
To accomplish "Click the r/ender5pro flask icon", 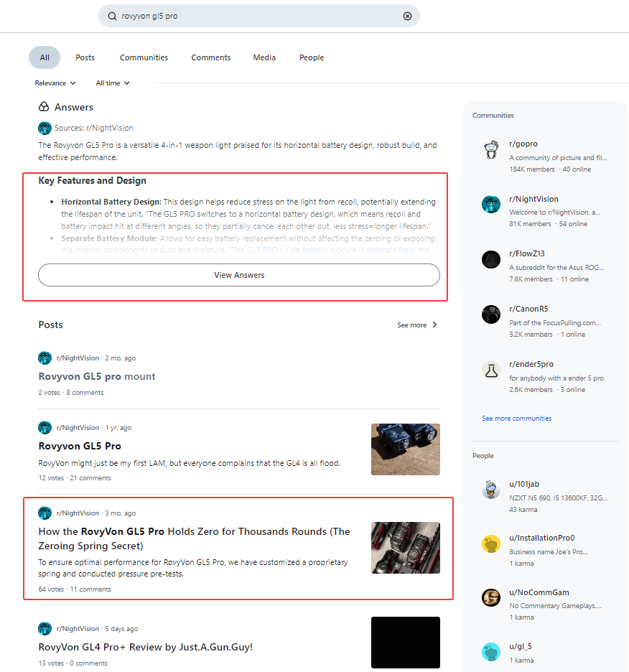I will (x=491, y=370).
